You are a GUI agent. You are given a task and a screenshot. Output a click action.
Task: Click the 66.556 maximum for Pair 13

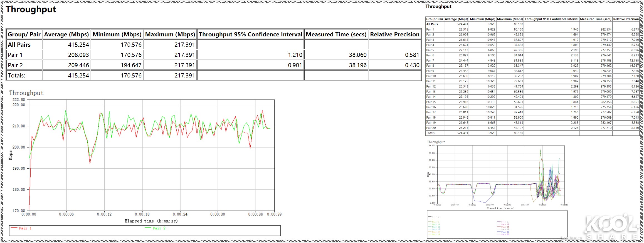coord(518,92)
